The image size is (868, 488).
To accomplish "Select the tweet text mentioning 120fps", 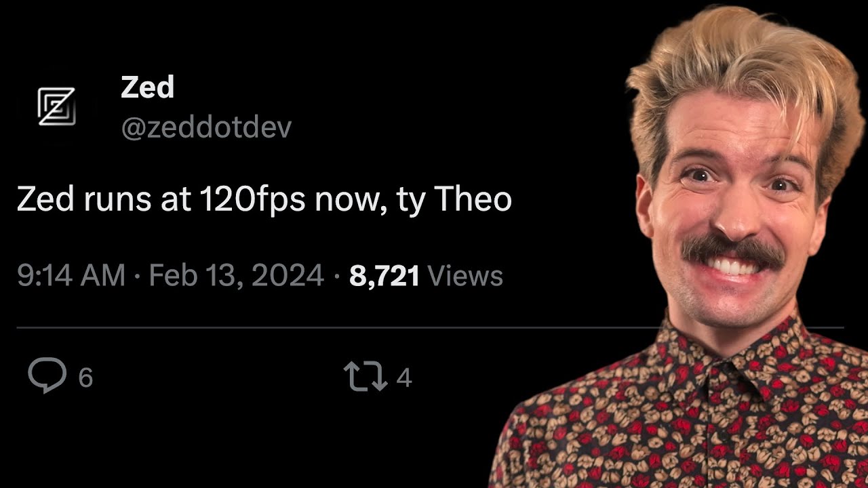I will pyautogui.click(x=264, y=200).
